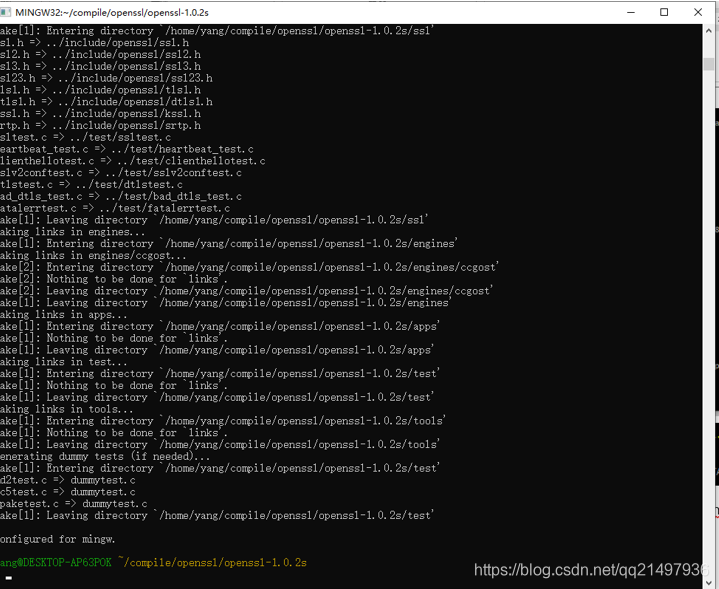
Task: Click the line with ../test/bad_dtls_test.c
Action: 121,196
